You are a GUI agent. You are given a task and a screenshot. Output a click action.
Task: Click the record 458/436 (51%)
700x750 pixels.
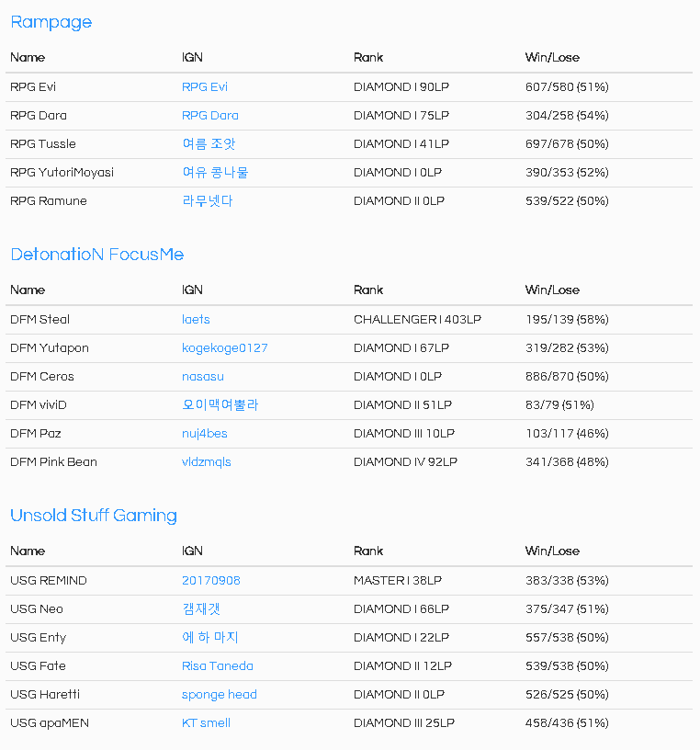[x=567, y=723]
